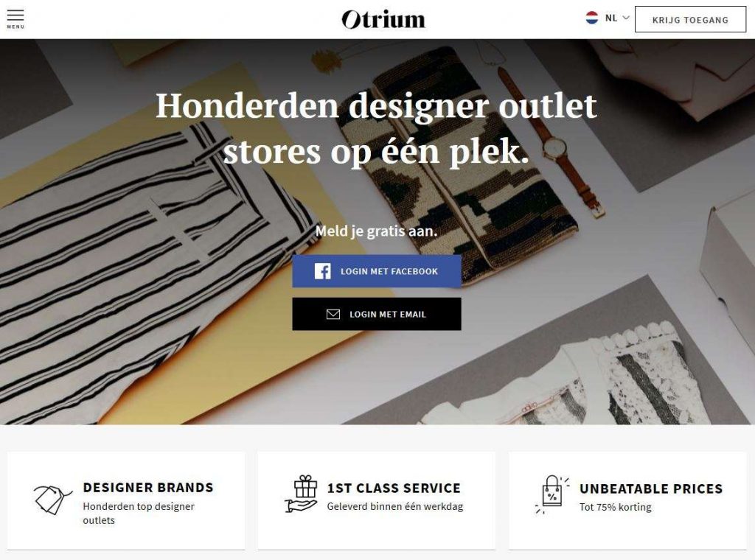This screenshot has width=755, height=560.
Task: Click Login met Facebook button
Action: [377, 271]
